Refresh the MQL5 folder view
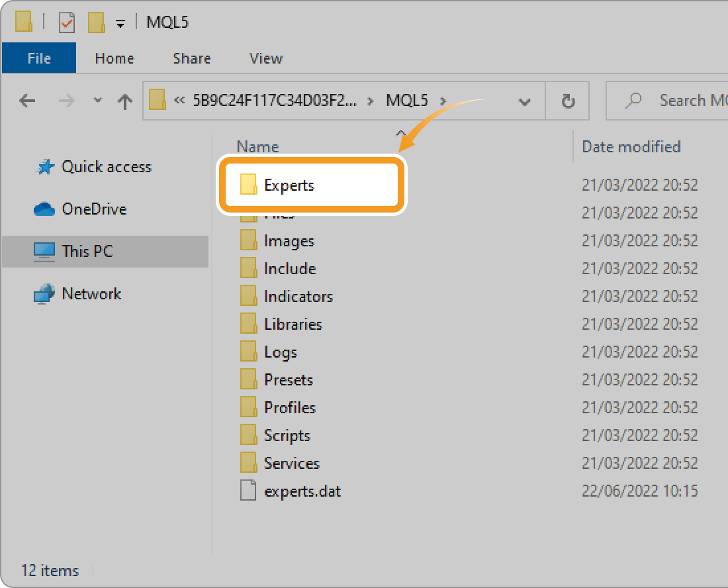Viewport: 728px width, 588px height. click(x=567, y=101)
